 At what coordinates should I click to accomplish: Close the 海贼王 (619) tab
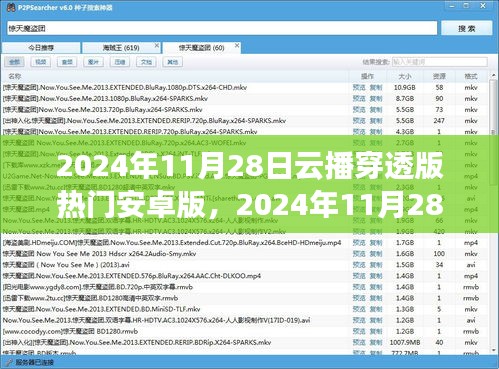pyautogui.click(x=157, y=45)
